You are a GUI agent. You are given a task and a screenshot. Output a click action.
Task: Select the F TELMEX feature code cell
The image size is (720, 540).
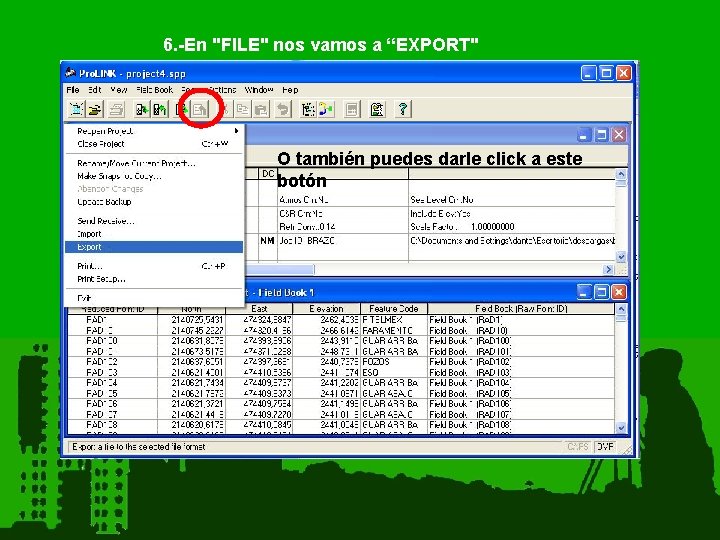[394, 320]
